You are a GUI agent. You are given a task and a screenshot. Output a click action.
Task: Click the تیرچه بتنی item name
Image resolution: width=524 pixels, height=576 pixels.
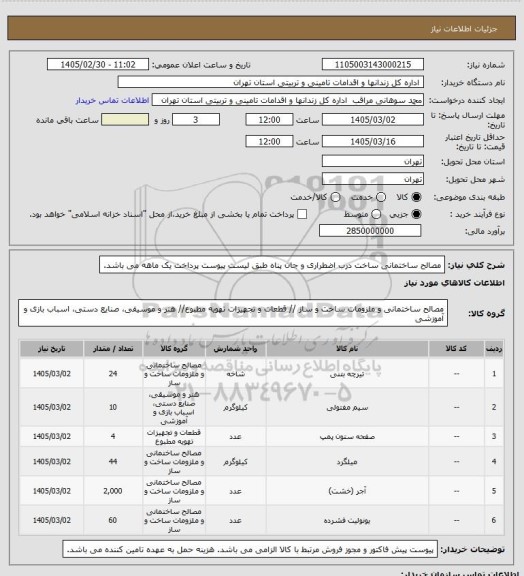click(347, 374)
